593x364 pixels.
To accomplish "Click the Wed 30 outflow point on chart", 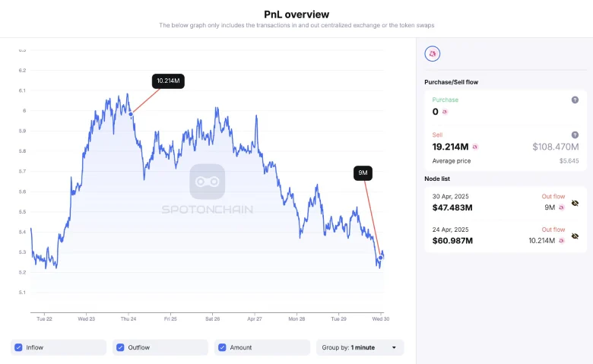I will pyautogui.click(x=380, y=258).
